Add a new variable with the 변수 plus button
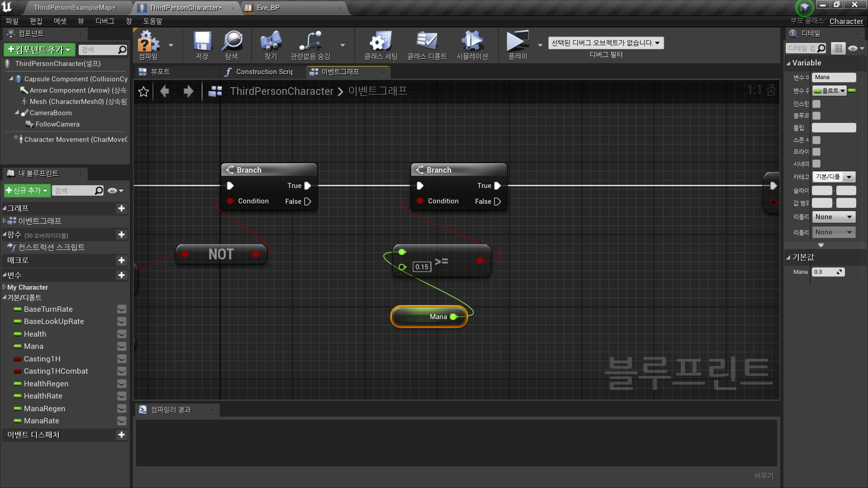868x488 pixels. (x=121, y=275)
